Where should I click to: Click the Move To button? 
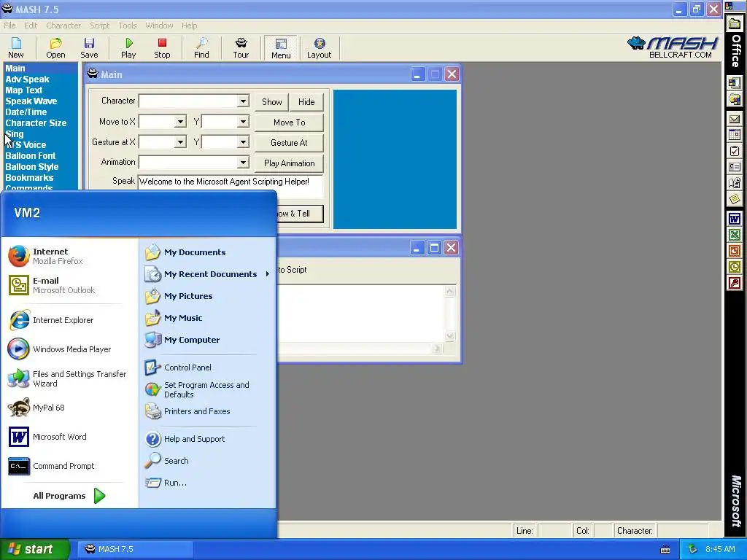tap(289, 122)
